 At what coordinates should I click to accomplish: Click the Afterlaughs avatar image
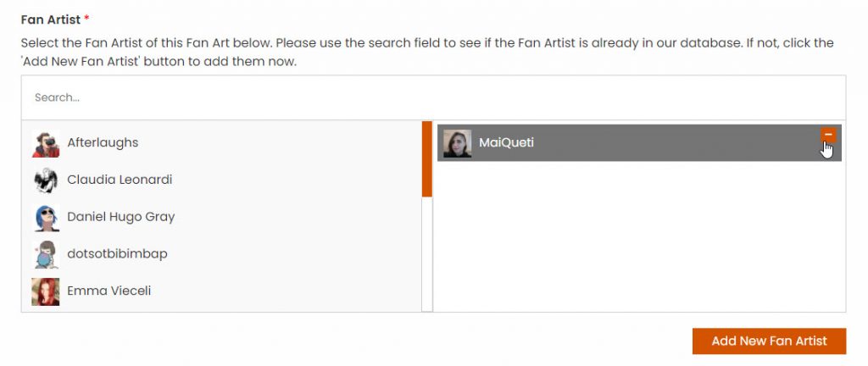click(x=46, y=143)
